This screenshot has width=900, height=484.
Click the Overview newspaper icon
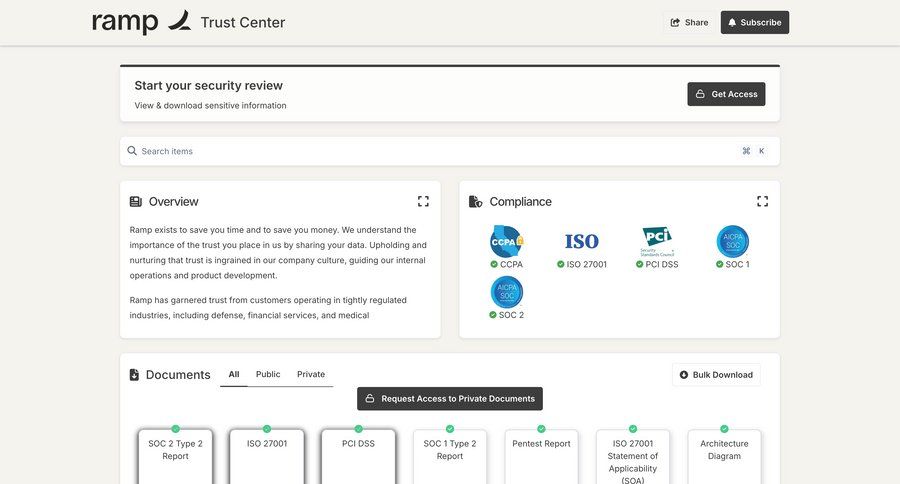(135, 202)
